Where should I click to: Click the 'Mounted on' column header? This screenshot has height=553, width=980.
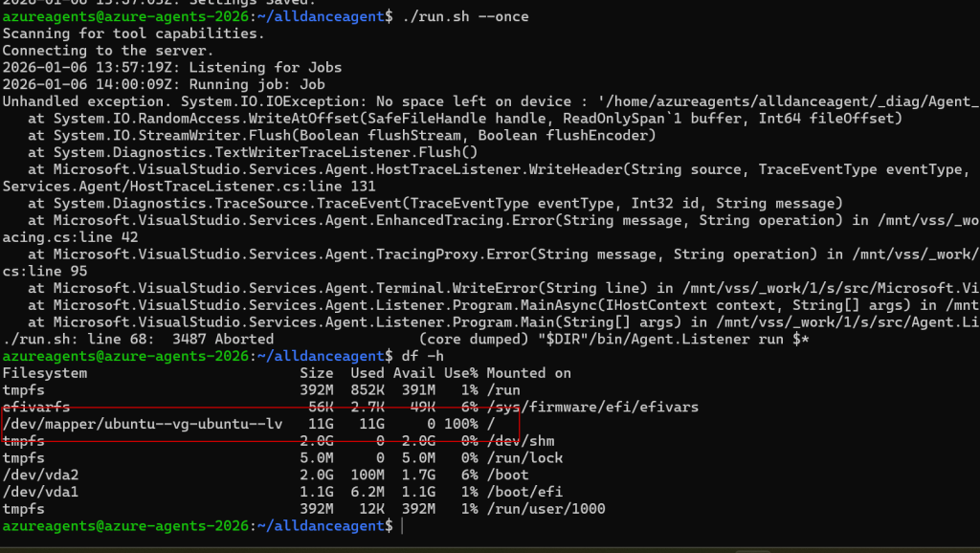[x=528, y=373]
